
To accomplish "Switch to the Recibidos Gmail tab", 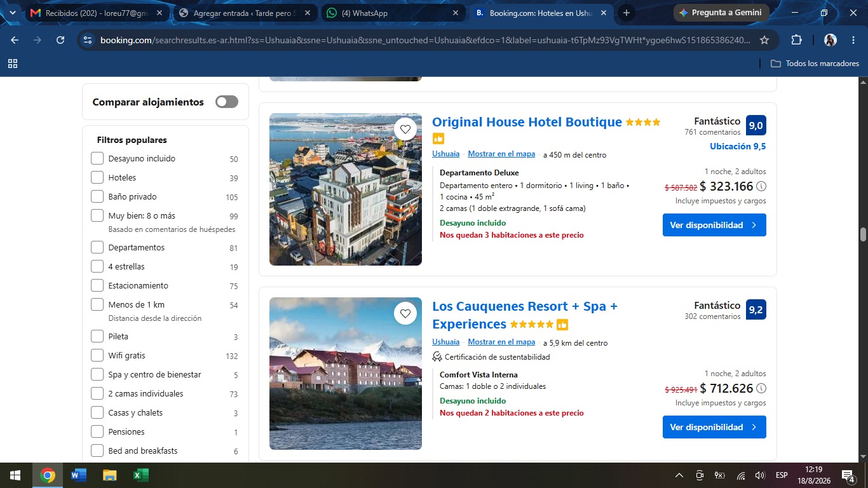I will [x=97, y=13].
